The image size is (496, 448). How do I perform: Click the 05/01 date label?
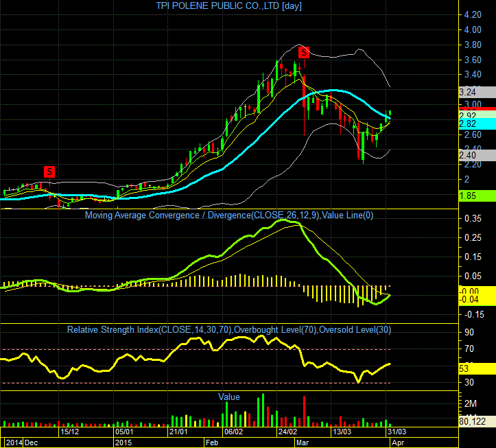pos(124,432)
